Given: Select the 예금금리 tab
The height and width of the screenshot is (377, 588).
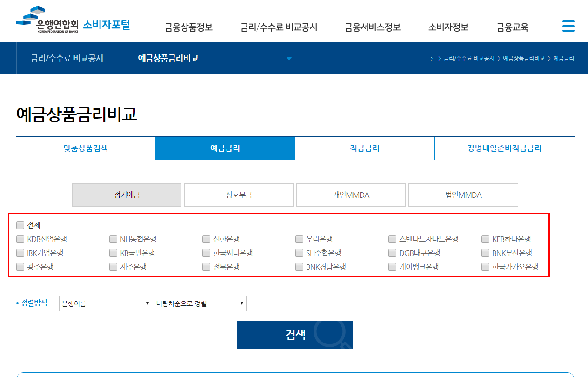Looking at the screenshot, I should coord(225,148).
